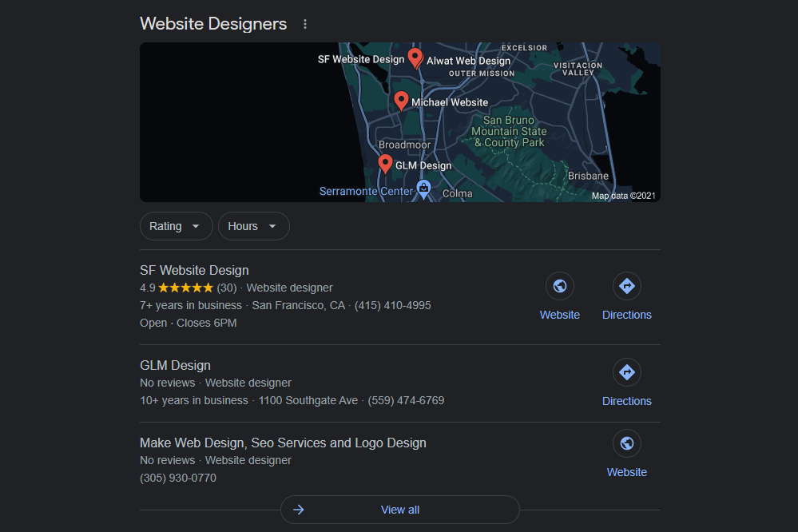
Task: Click the View all button
Action: click(400, 510)
